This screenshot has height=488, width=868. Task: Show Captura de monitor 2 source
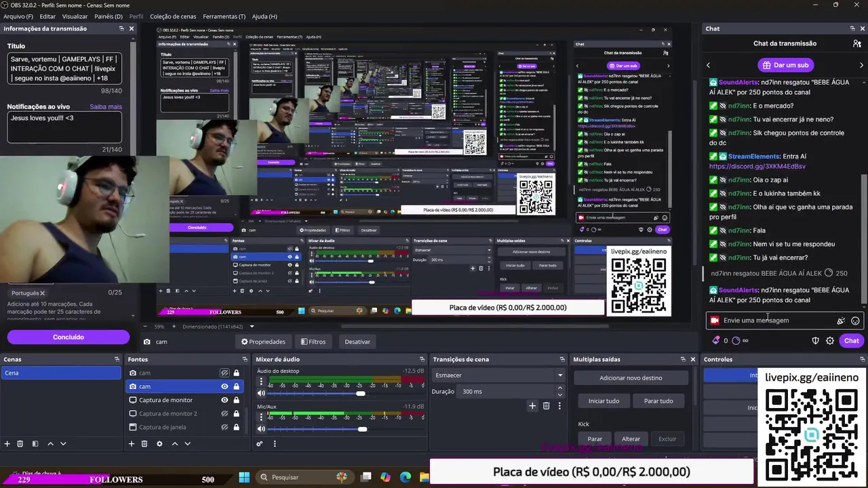pyautogui.click(x=224, y=413)
